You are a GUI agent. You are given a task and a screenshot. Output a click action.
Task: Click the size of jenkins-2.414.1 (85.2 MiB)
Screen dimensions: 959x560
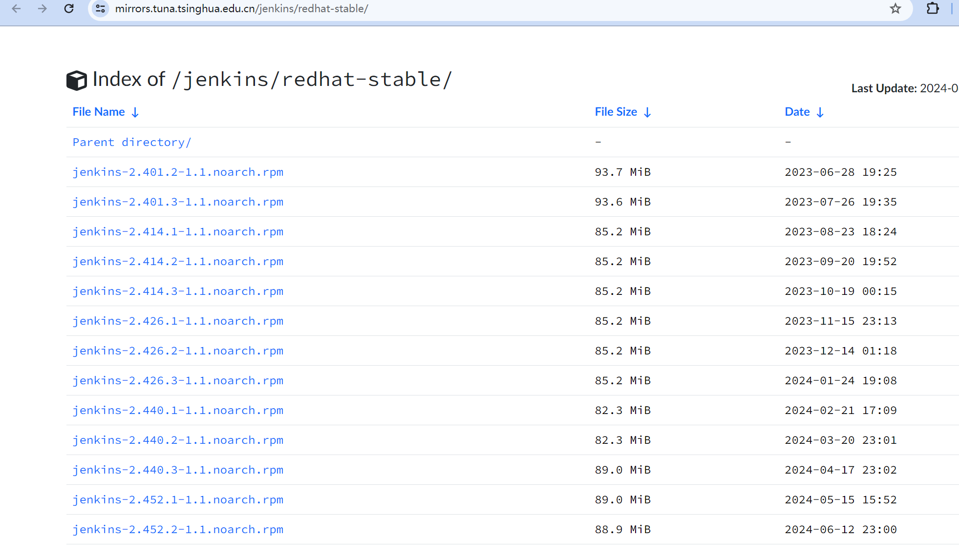tap(623, 231)
